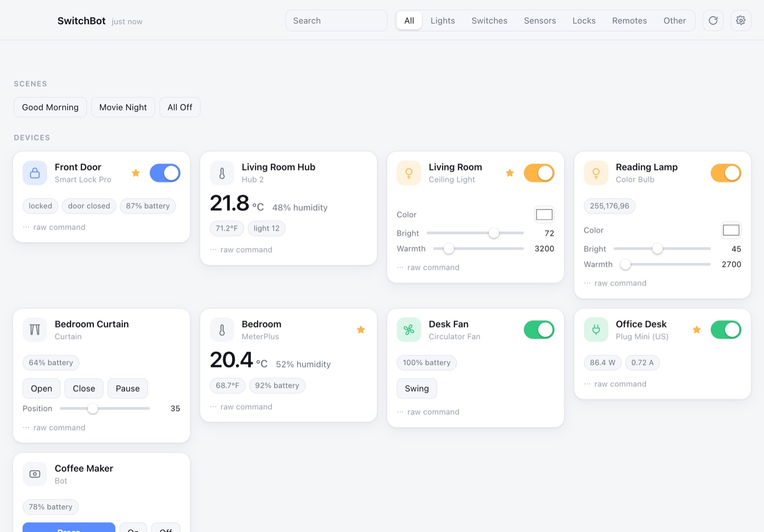
Task: Click the Living Room favorite star
Action: [x=510, y=173]
